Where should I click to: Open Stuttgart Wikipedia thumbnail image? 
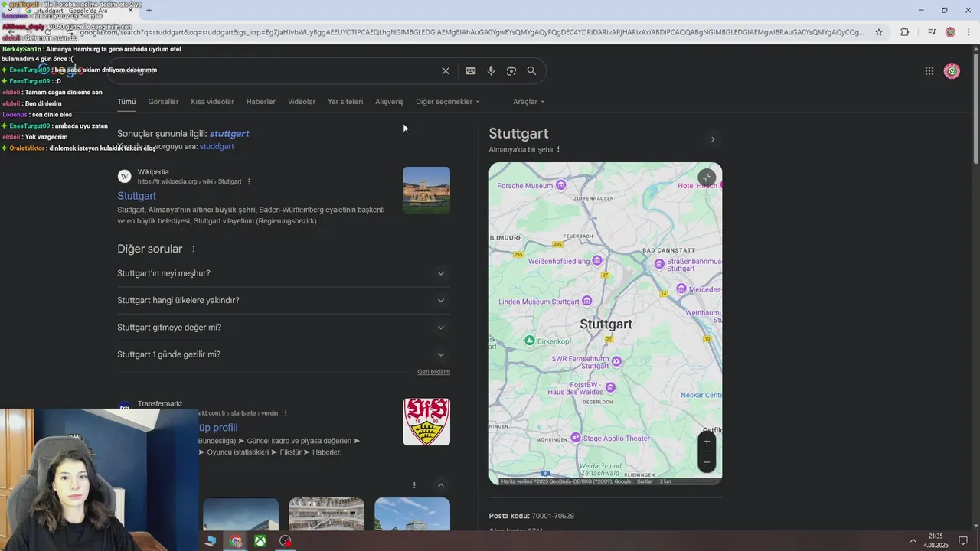click(426, 190)
